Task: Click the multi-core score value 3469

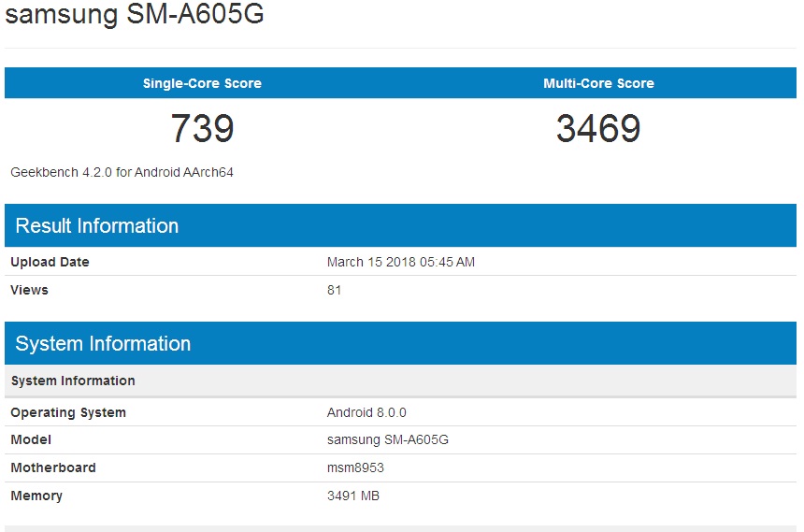Action: pos(598,129)
